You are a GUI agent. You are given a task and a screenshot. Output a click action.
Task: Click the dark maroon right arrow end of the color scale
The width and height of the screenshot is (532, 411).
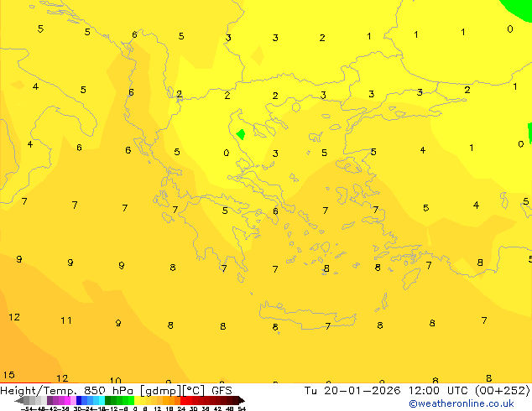click(241, 401)
